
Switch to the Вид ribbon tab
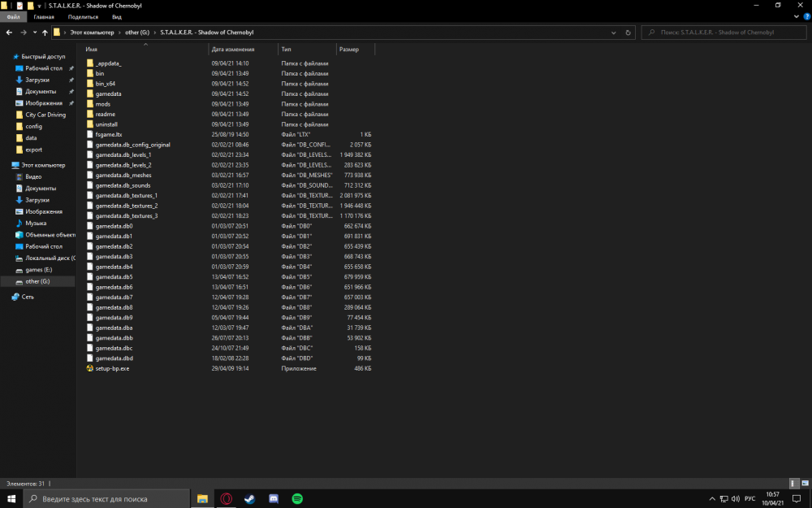pos(117,16)
